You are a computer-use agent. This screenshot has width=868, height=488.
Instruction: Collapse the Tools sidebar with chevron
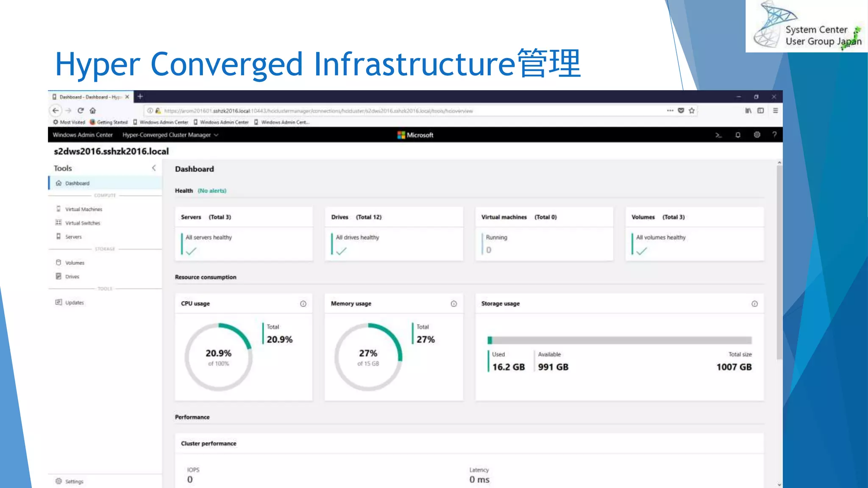click(x=154, y=168)
